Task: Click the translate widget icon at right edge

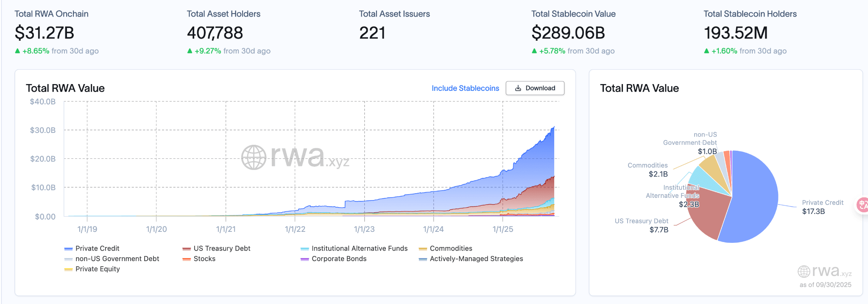Action: pos(862,205)
